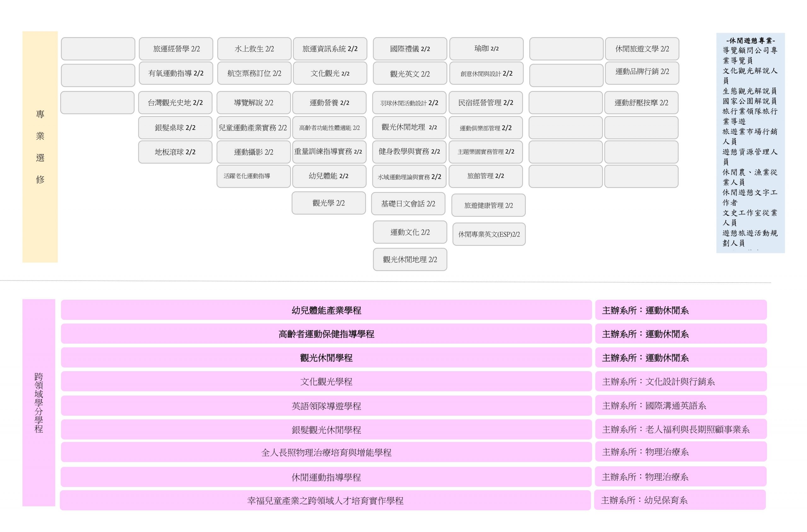Select the 幼兒體能產業學程 program bar

click(327, 310)
